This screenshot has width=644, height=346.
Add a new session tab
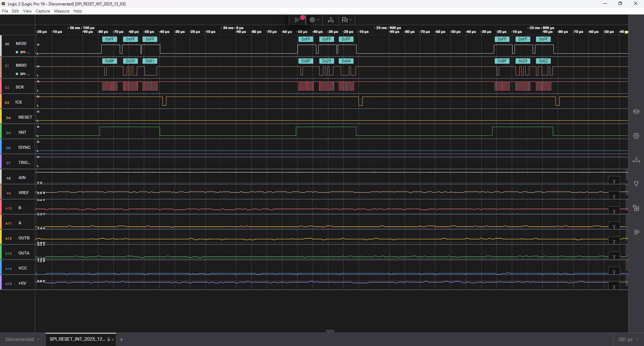click(x=121, y=340)
